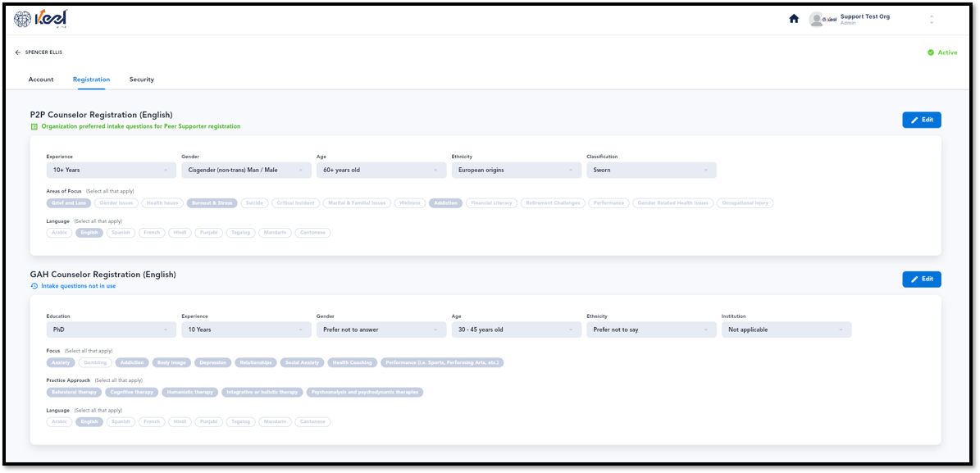The image size is (980, 473).
Task: Edit the GAH Counselor Registration
Action: click(921, 280)
